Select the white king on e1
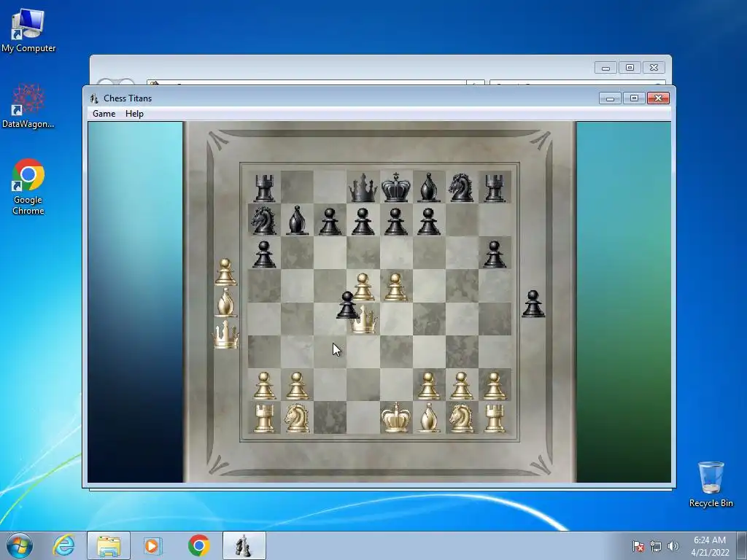Image resolution: width=747 pixels, height=560 pixels. (x=396, y=418)
